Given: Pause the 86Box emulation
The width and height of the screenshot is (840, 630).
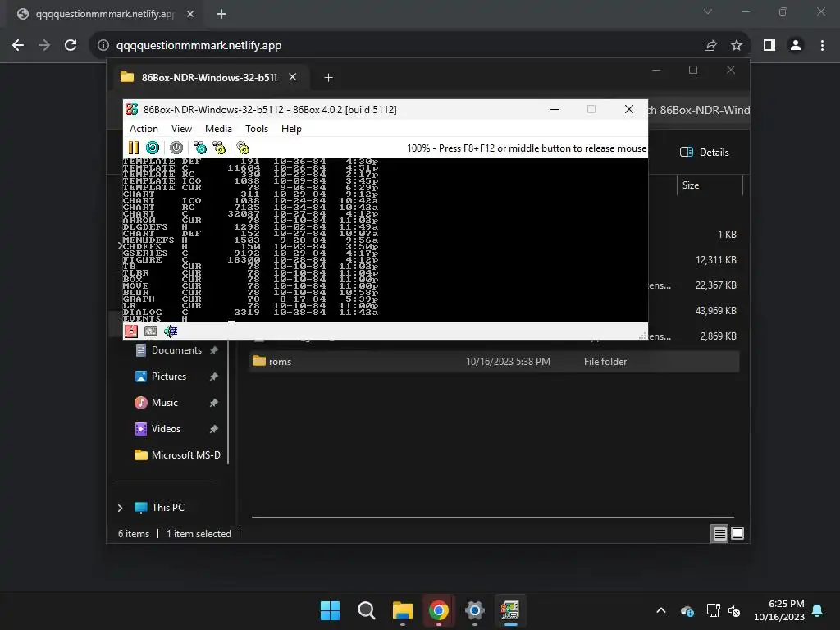Looking at the screenshot, I should click(134, 148).
